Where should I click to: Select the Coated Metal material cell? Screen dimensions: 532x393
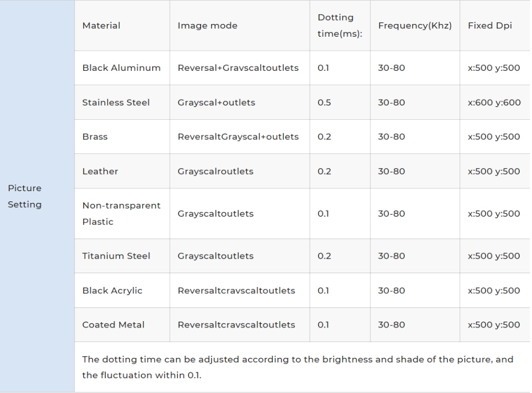tap(113, 325)
